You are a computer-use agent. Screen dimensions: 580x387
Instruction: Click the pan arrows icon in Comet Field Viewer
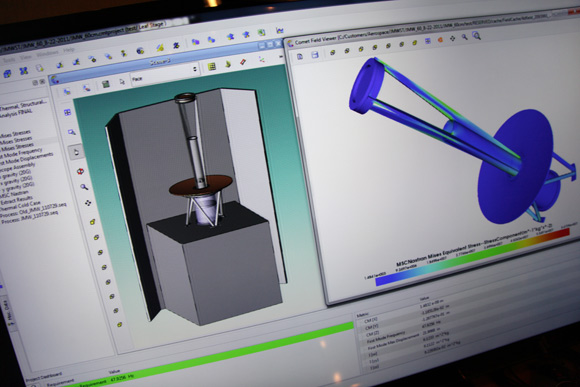point(452,38)
